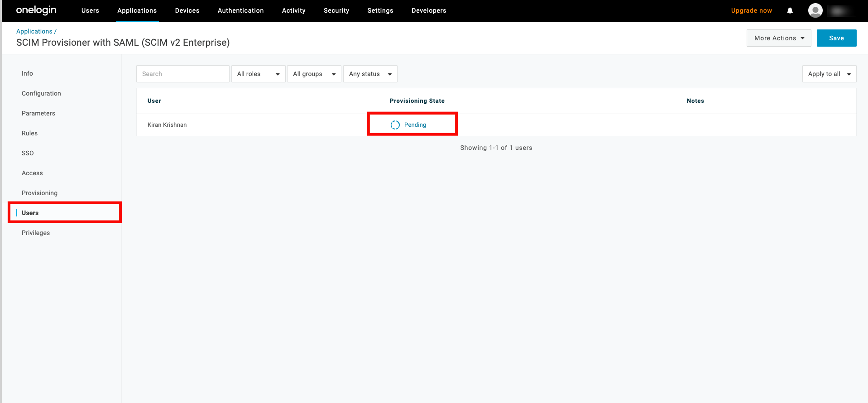Open the Authentication menu
This screenshot has width=868, height=403.
[241, 10]
